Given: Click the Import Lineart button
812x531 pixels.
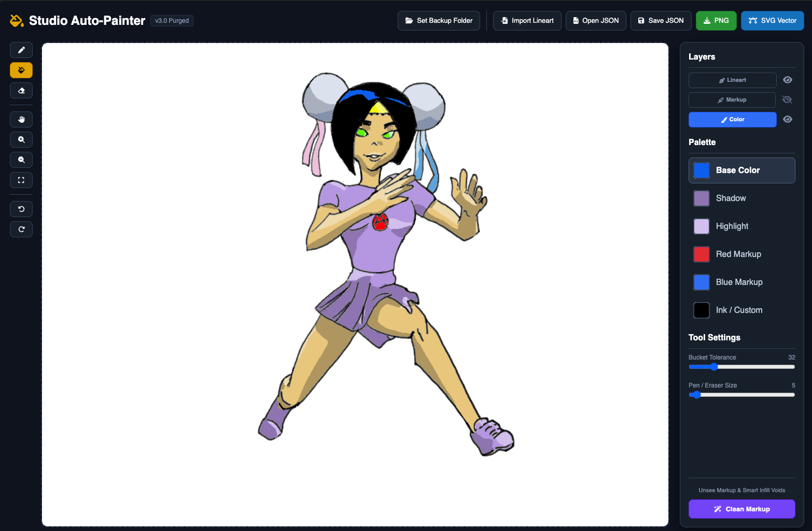Looking at the screenshot, I should (527, 21).
